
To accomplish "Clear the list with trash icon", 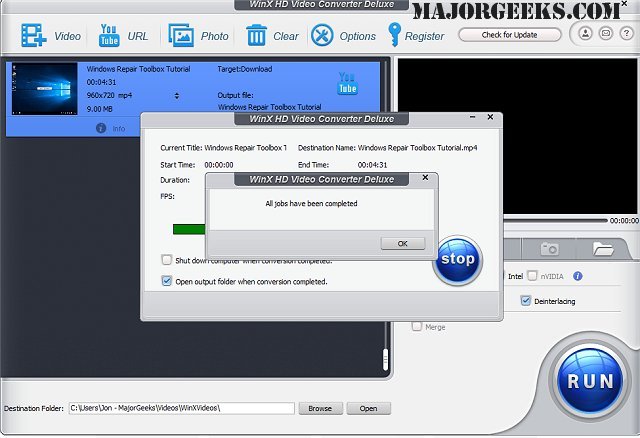I will pos(256,35).
